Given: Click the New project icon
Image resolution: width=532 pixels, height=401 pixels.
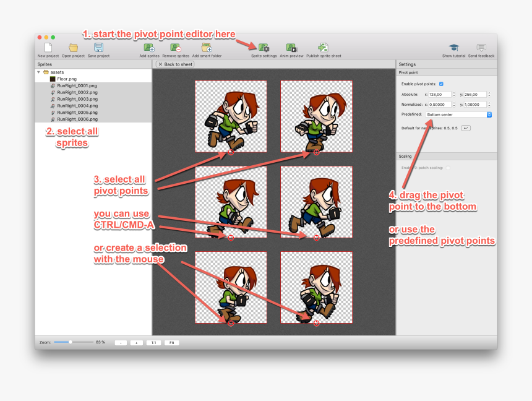Looking at the screenshot, I should pos(48,48).
